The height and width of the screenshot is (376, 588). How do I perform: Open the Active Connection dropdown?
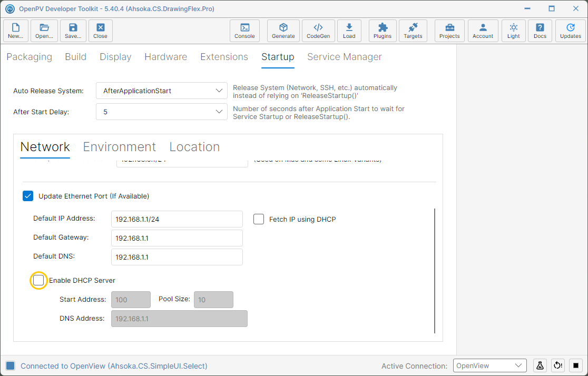click(x=490, y=365)
